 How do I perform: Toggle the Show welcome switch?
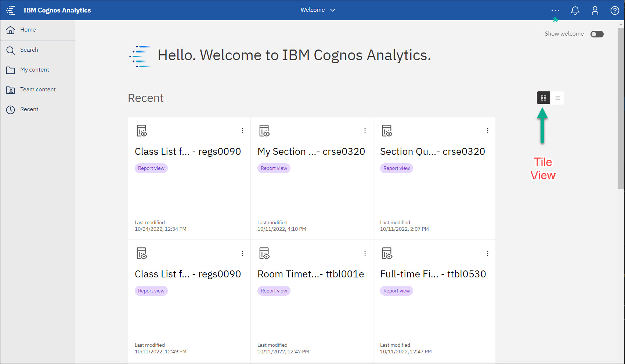(597, 34)
